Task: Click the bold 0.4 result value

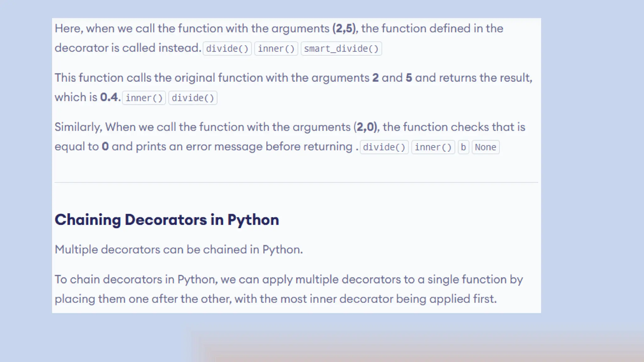Action: coord(109,97)
